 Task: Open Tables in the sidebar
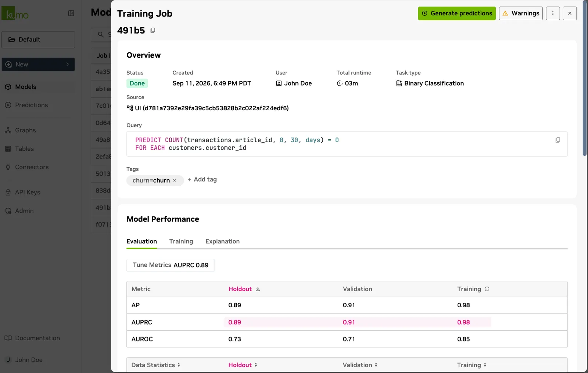point(24,149)
